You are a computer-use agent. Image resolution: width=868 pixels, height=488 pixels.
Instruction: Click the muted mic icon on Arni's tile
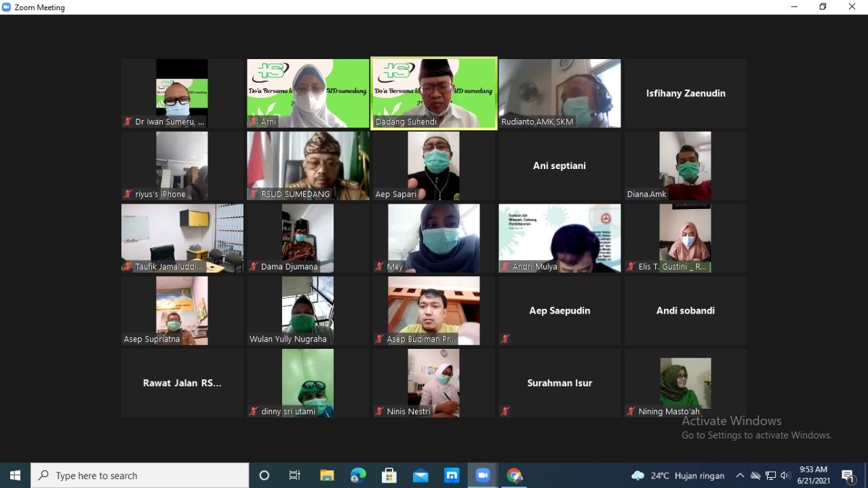[x=254, y=122]
